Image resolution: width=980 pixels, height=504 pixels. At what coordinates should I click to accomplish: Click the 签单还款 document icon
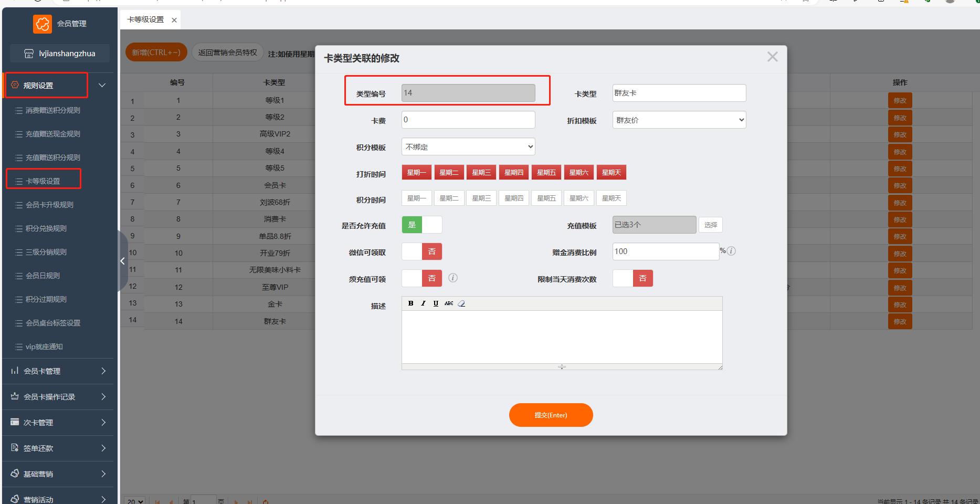click(15, 448)
